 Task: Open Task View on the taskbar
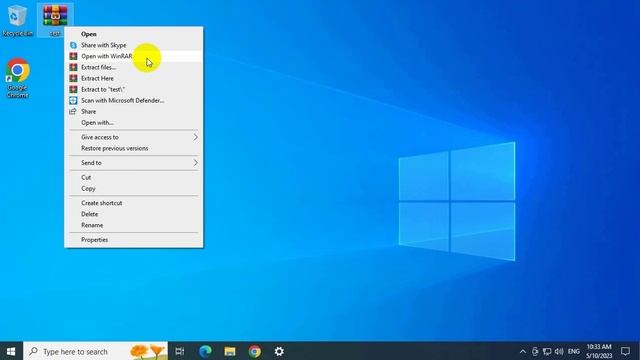coord(180,351)
